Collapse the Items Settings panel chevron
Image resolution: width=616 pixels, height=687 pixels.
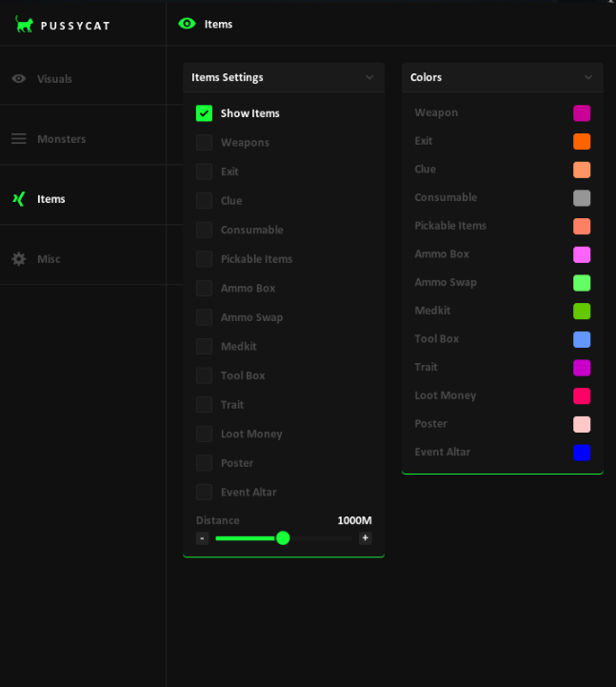point(369,77)
